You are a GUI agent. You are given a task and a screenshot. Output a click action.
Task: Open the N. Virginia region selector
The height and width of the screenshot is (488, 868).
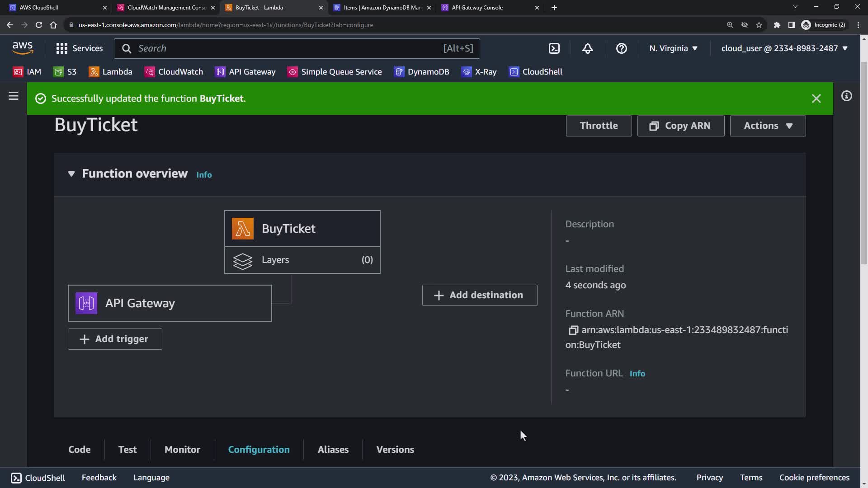tap(673, 48)
